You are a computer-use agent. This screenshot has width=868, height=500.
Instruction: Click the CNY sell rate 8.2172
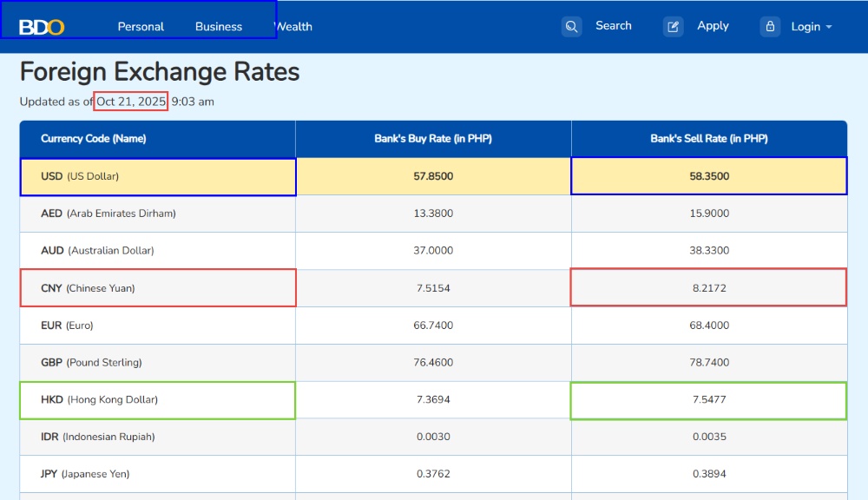(x=709, y=288)
